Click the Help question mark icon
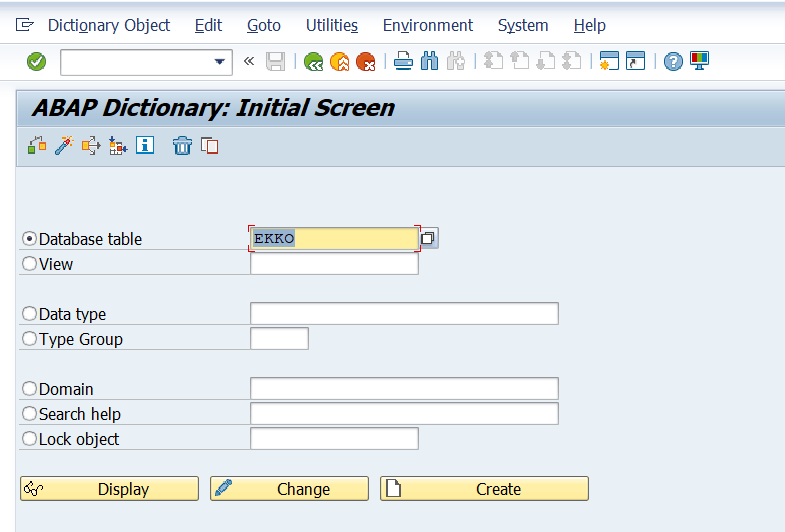Viewport: 785px width, 532px height. (x=673, y=62)
